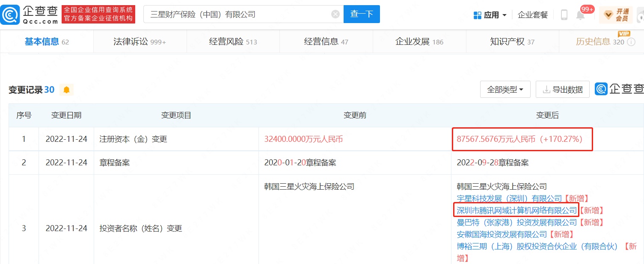Viewport: 644px width, 264px height.
Task: Click 导出数据 export button
Action: tap(562, 89)
